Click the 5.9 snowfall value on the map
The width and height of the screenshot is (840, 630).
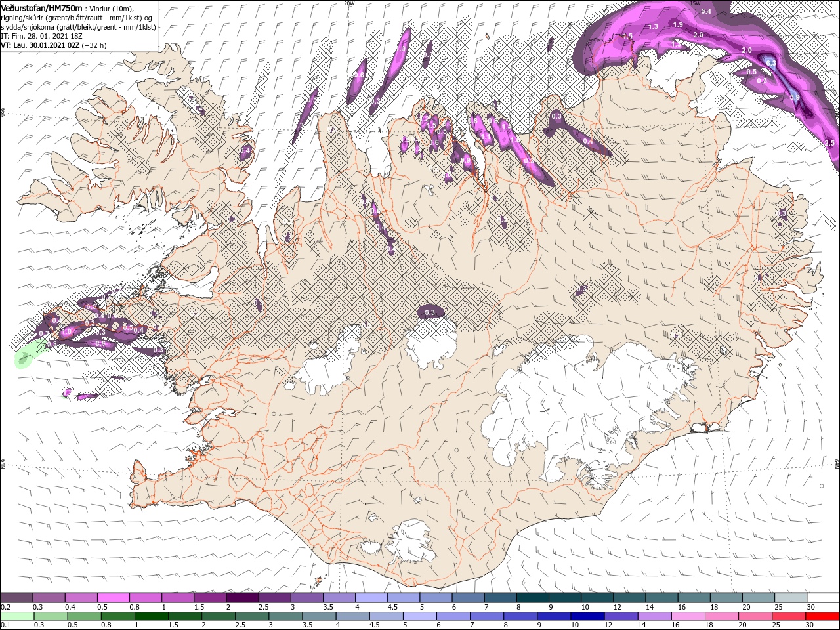[x=794, y=97]
